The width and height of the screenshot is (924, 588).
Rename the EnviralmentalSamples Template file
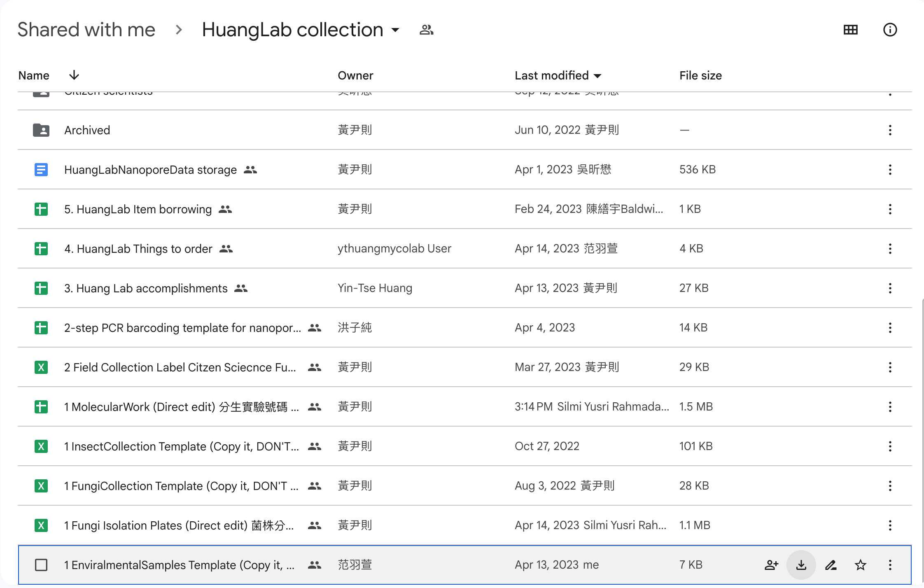831,565
